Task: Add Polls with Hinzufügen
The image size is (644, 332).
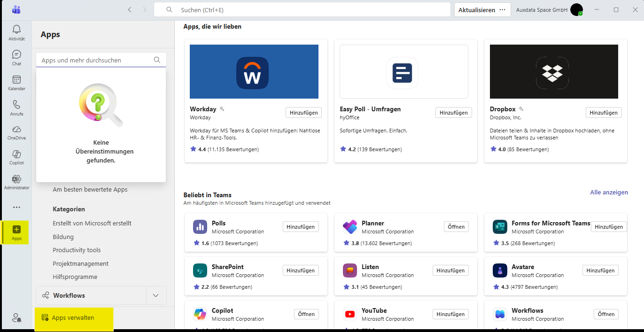Action: 301,227
